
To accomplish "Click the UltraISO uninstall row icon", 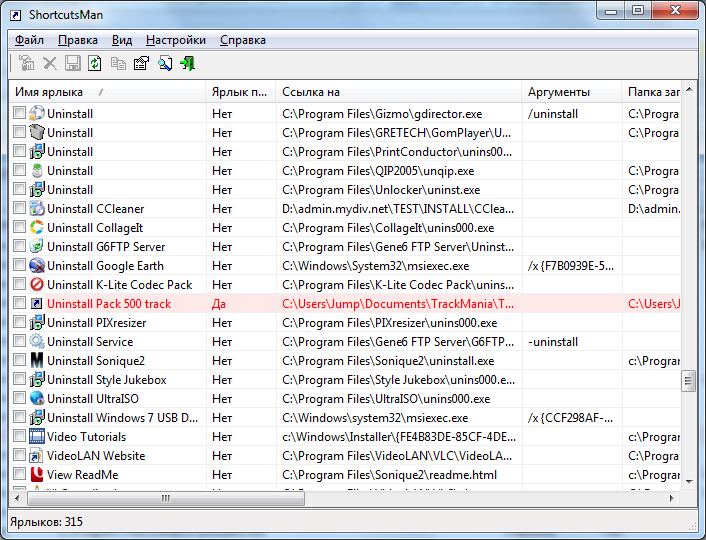I will (37, 399).
